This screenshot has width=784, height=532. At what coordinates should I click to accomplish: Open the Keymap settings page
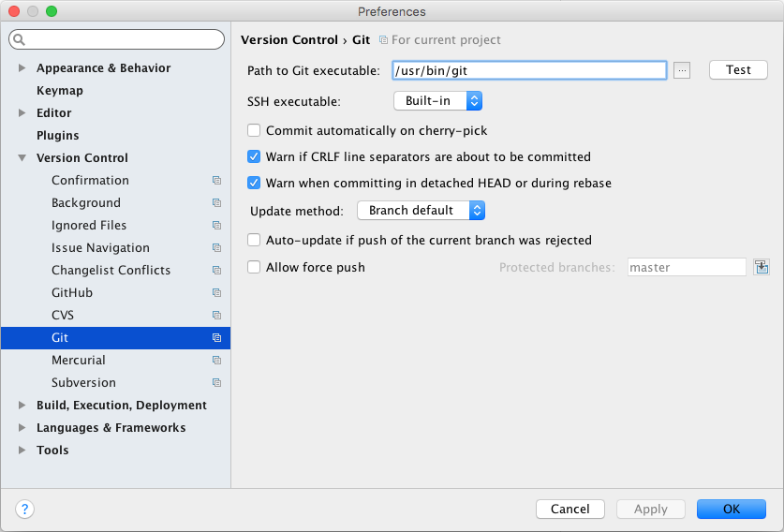[x=60, y=91]
